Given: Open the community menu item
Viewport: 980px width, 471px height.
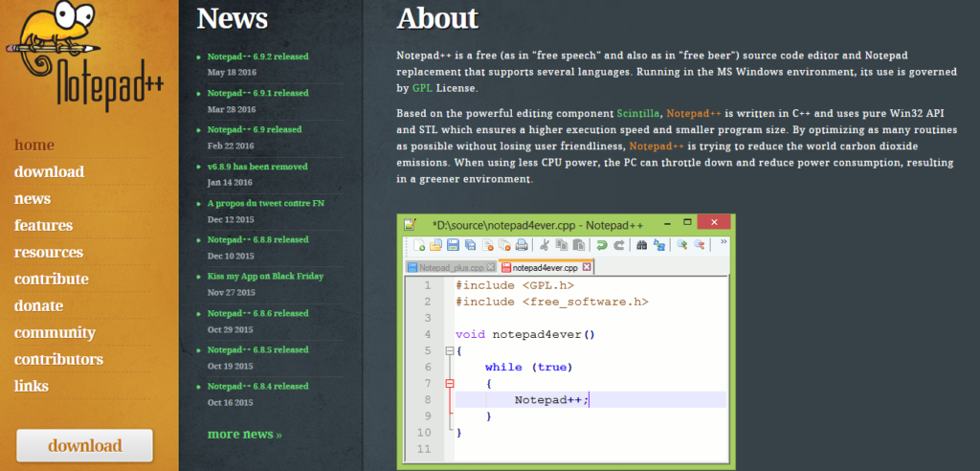Looking at the screenshot, I should pos(55,333).
